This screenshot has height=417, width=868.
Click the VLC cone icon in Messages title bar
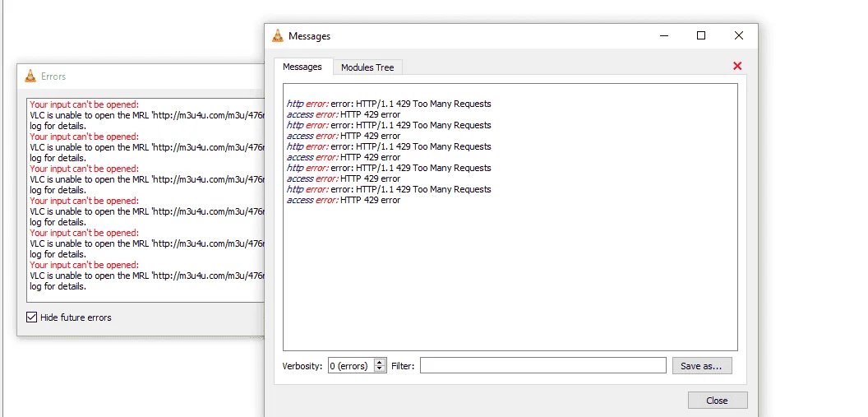point(277,36)
